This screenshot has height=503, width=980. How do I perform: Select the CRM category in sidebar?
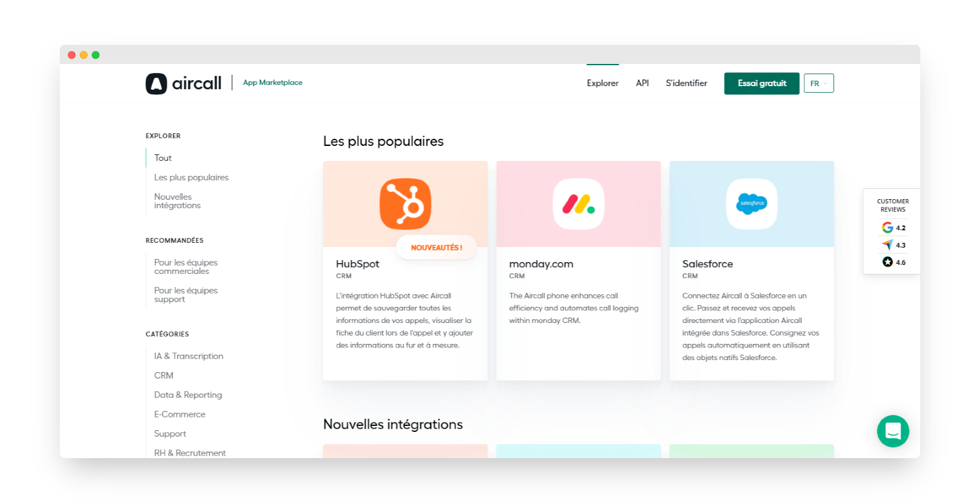(x=164, y=376)
